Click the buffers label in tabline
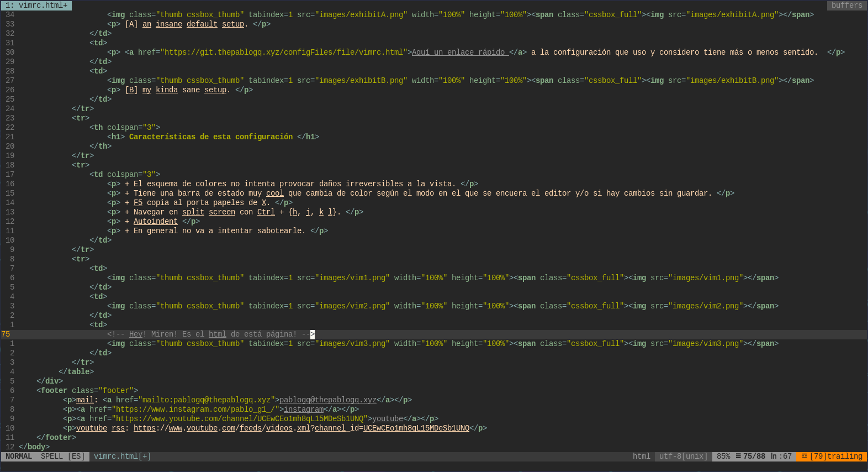Viewport: 868px width, 472px height. 846,6
